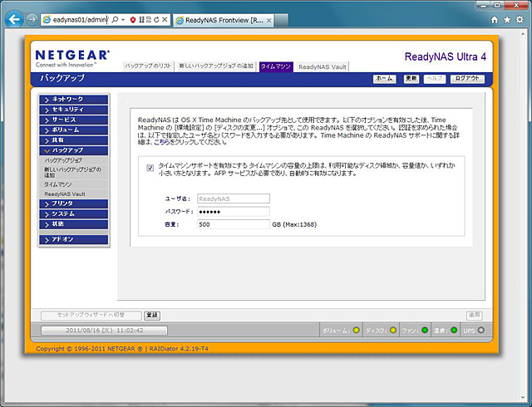Viewport: 532px width, 407px height.
Task: Click the パスワード password field
Action: click(x=233, y=212)
